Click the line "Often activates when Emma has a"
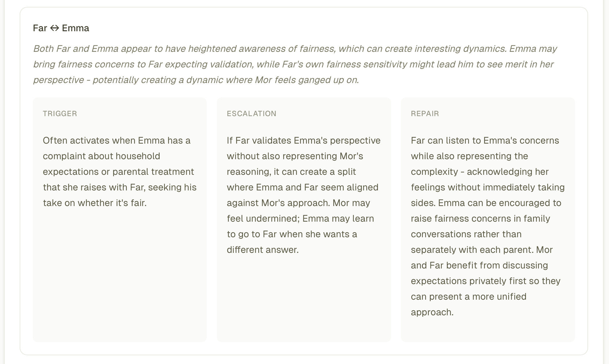Viewport: 609px width, 364px height. (116, 140)
